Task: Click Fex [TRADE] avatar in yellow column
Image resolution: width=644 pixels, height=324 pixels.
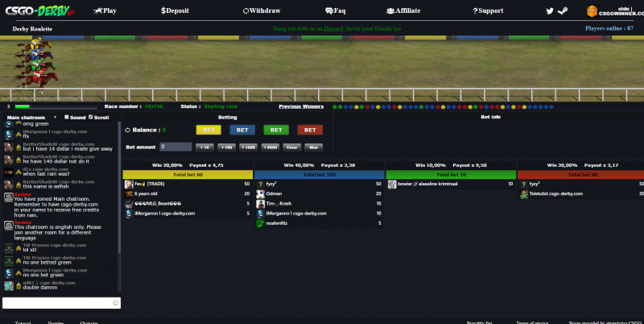Action: point(129,184)
